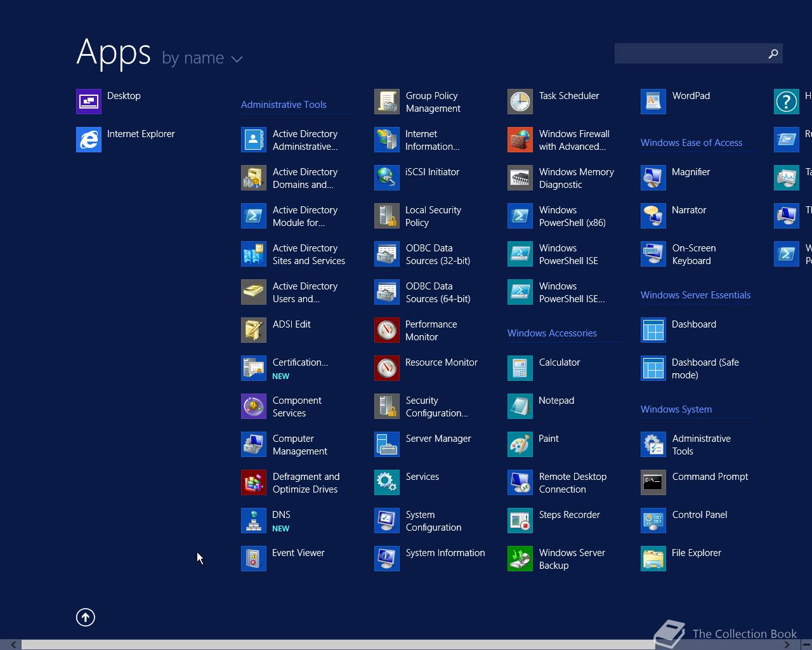Open Computer Management icon
The height and width of the screenshot is (650, 812).
254,444
